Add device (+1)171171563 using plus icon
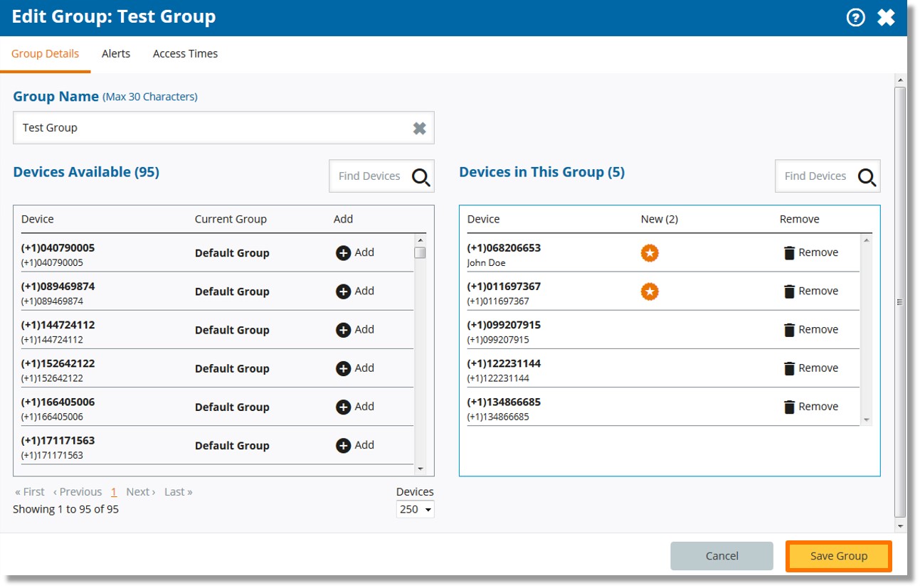920x588 pixels. click(343, 445)
